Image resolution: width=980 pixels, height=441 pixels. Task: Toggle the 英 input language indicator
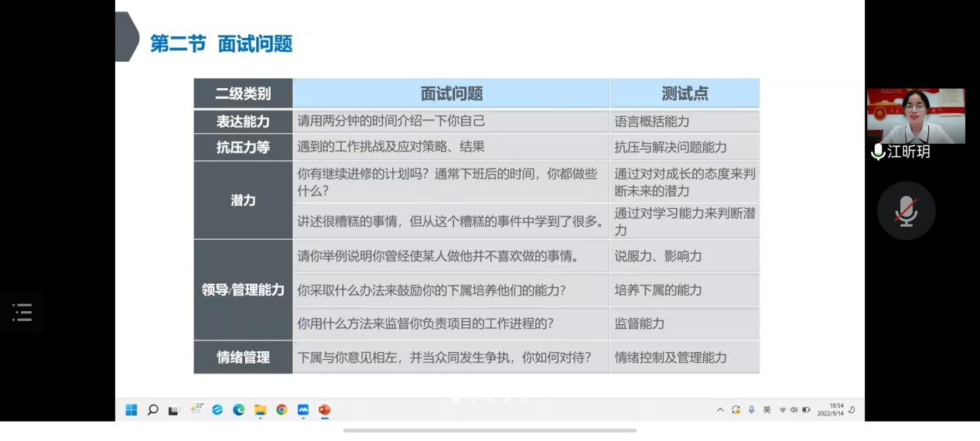click(x=767, y=410)
